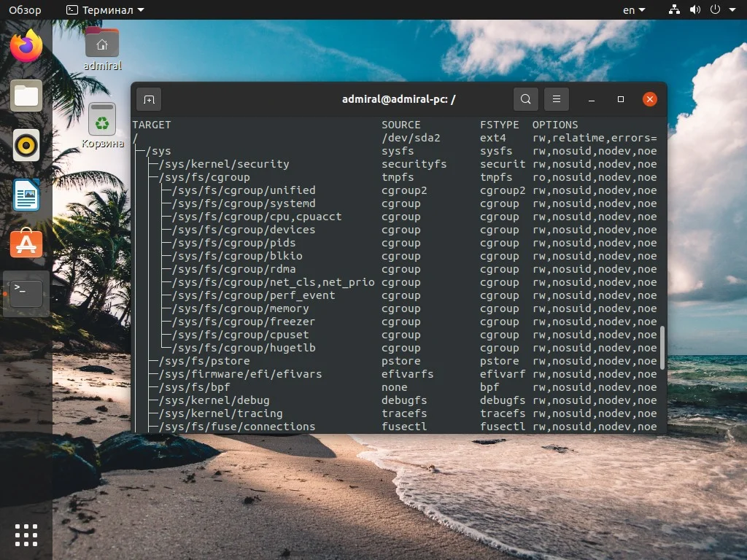
Task: Open the system status dropdown arrow
Action: coord(732,9)
